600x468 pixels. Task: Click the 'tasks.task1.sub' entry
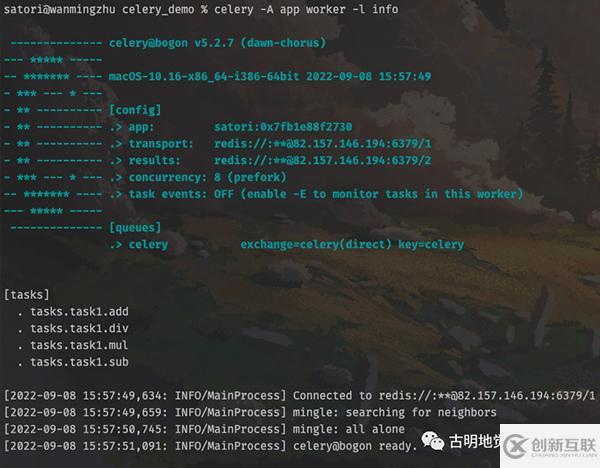pos(79,362)
